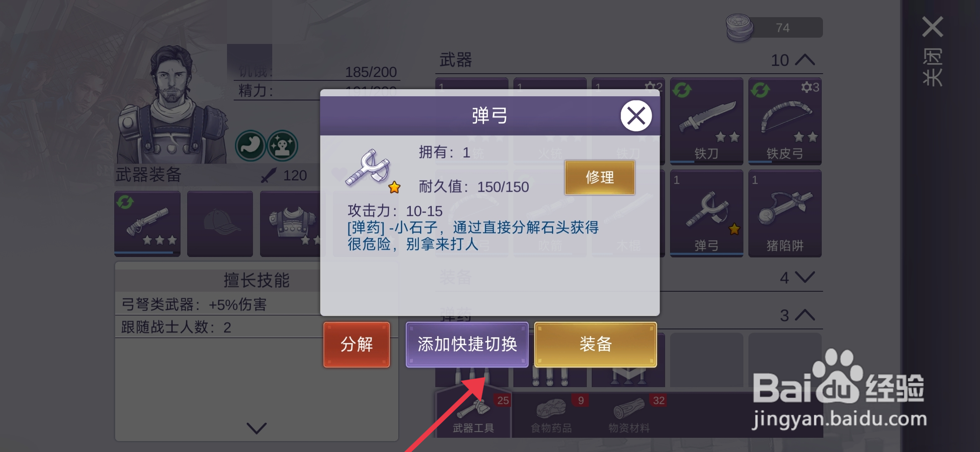Tap the coin currency counter
This screenshot has width=980, height=452.
pyautogui.click(x=774, y=28)
